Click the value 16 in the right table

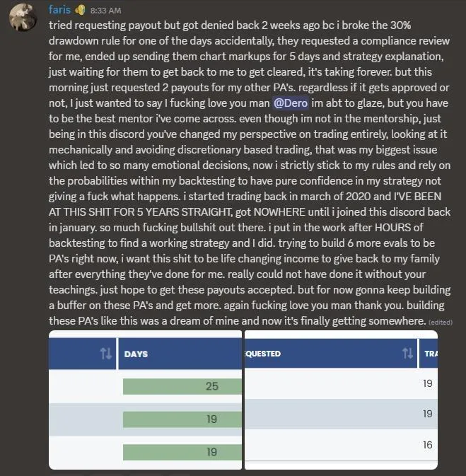(427, 445)
